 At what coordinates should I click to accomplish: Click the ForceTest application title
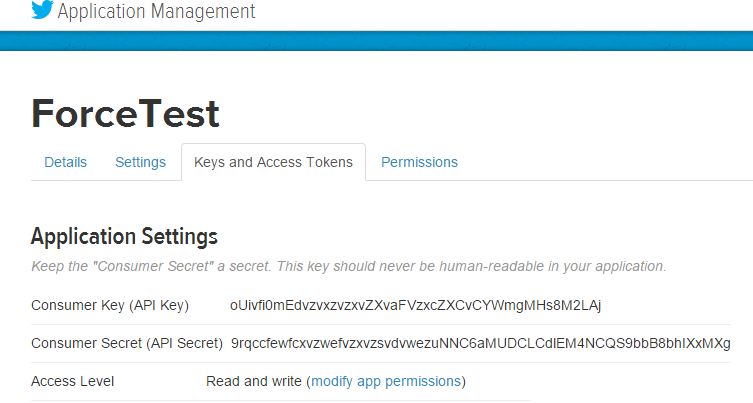point(125,114)
